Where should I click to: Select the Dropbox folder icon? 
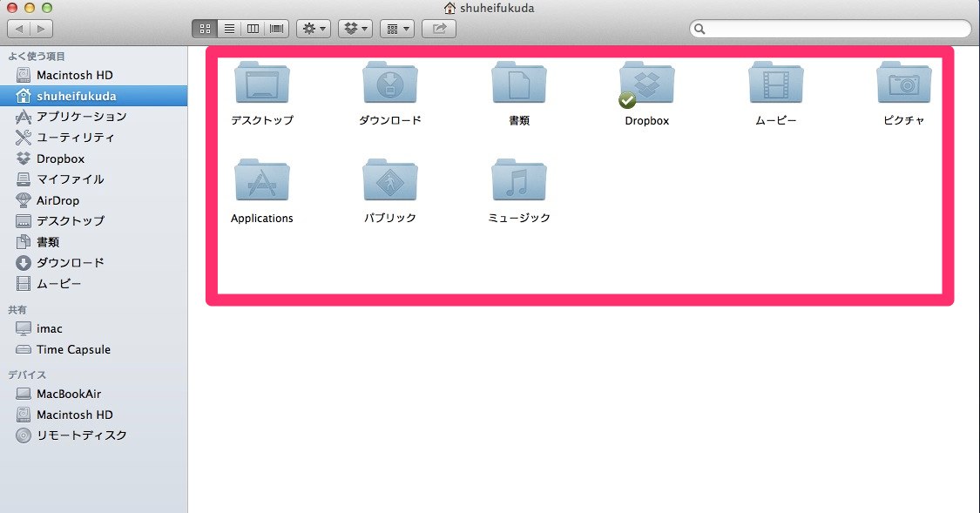[647, 83]
